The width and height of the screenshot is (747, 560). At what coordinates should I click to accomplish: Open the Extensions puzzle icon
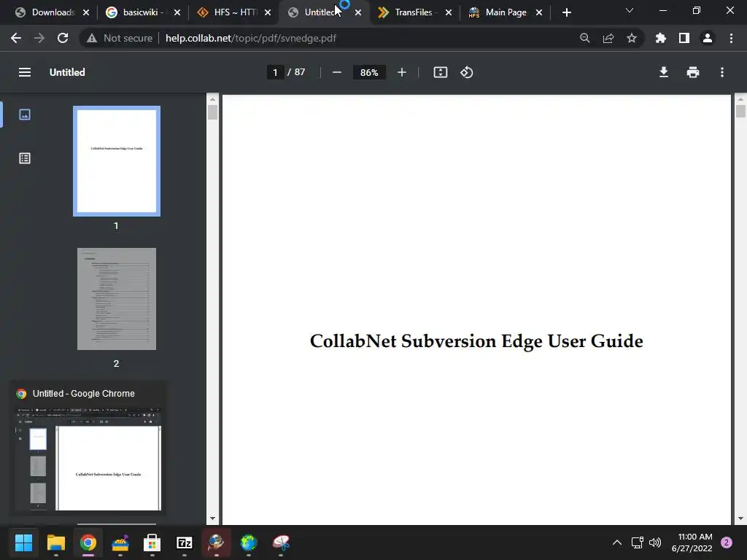[661, 38]
